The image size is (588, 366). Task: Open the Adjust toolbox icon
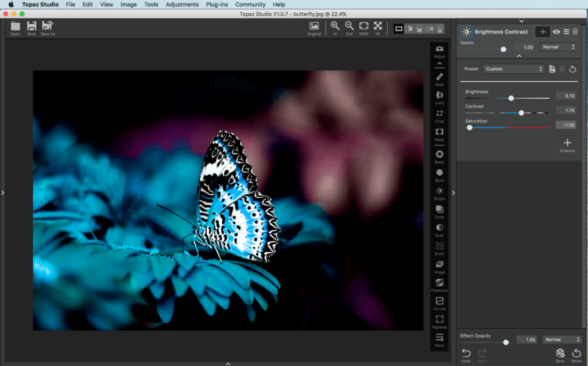coord(439,52)
